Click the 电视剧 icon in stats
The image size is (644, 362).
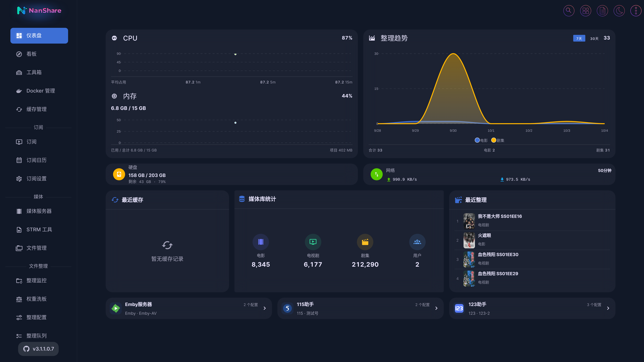(313, 242)
